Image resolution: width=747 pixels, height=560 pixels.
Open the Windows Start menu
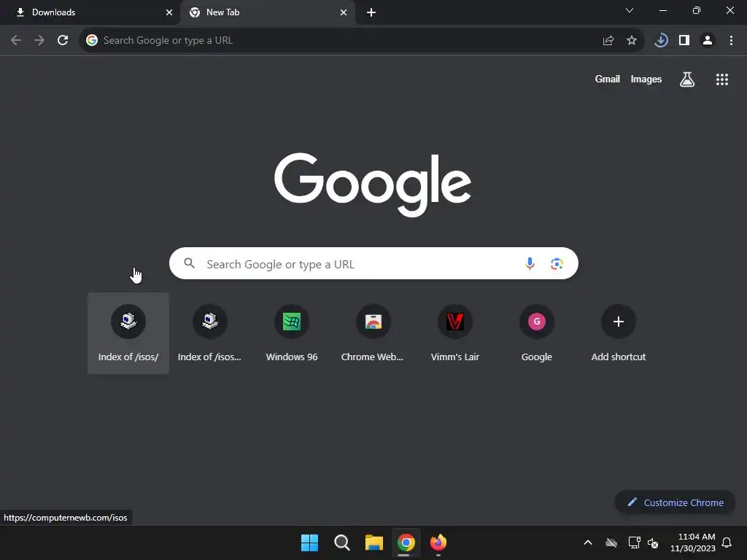click(309, 542)
